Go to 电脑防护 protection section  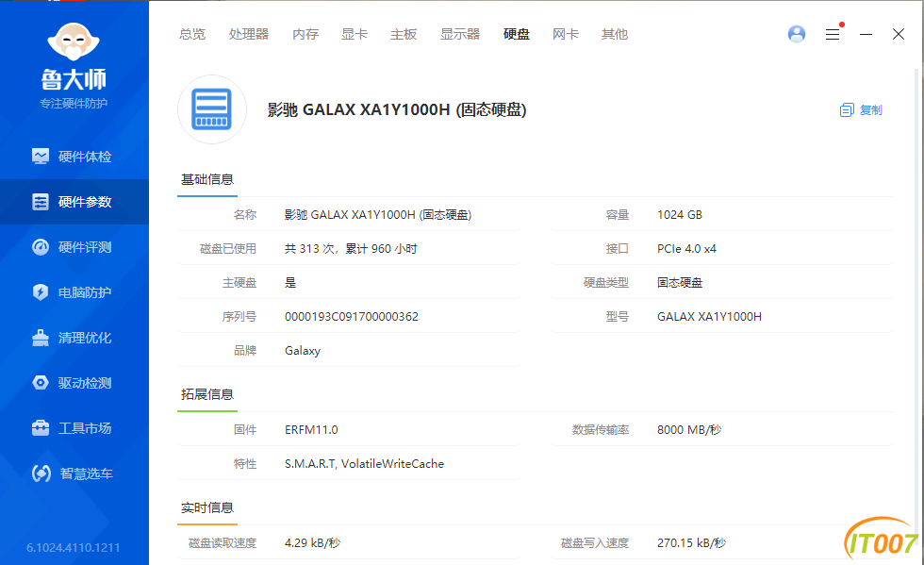[x=74, y=292]
